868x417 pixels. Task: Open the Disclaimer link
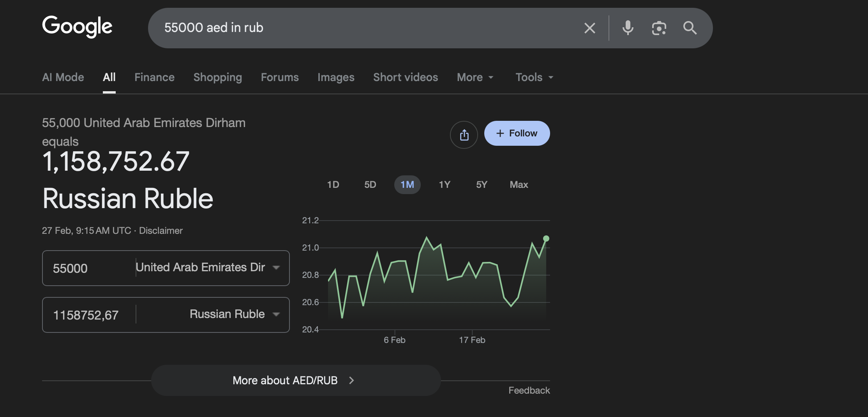tap(161, 231)
